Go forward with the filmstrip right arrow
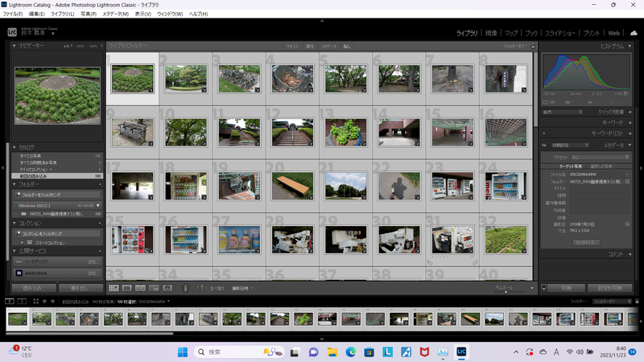 click(x=52, y=301)
